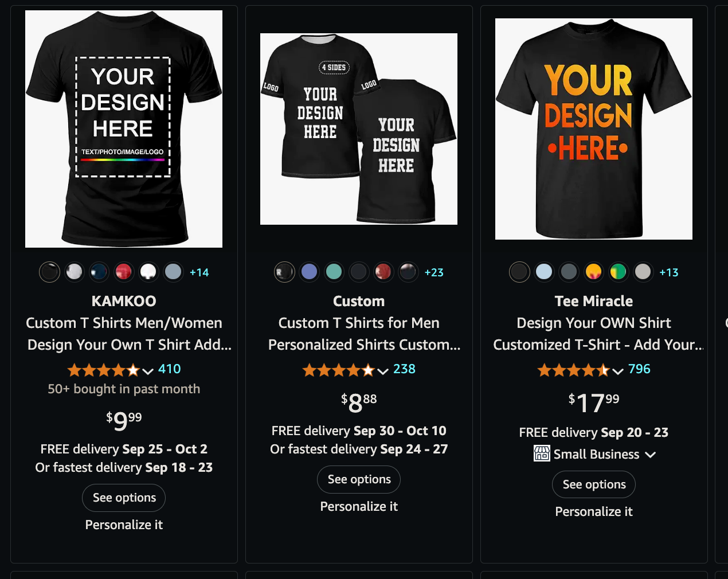Open rating breakdown for KAMKOO star rating
This screenshot has height=579, width=728.
[x=111, y=370]
